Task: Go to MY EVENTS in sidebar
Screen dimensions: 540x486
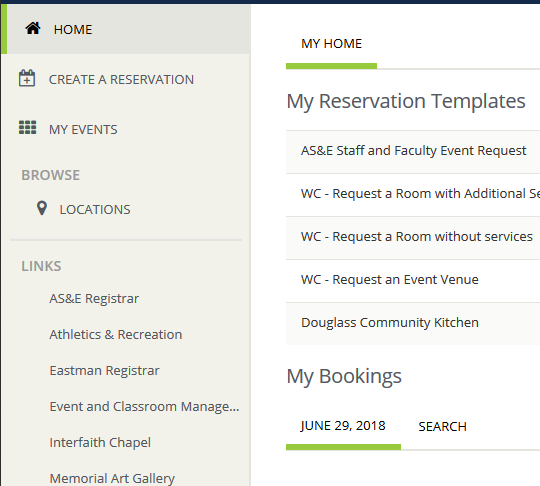Action: 125,129
